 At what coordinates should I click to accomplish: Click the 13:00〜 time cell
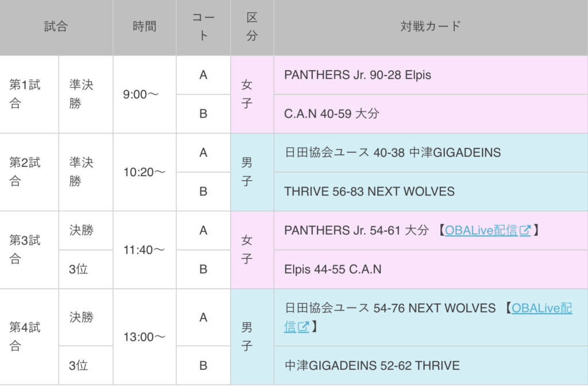144,337
